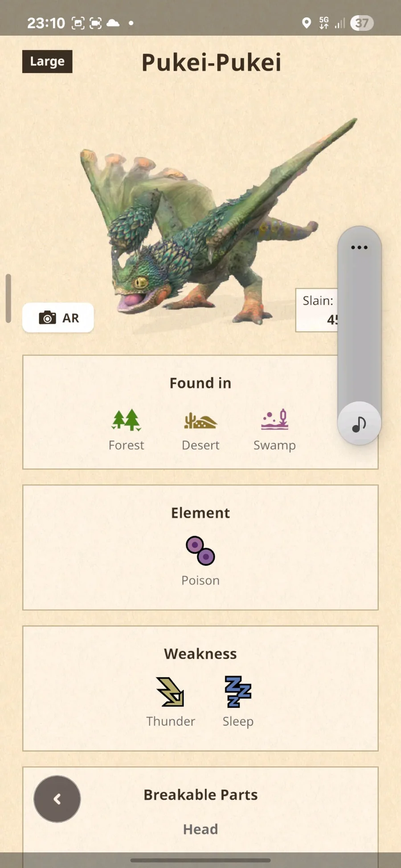The height and width of the screenshot is (868, 401).
Task: Tap the Forest habitat tree icon
Action: click(x=126, y=420)
